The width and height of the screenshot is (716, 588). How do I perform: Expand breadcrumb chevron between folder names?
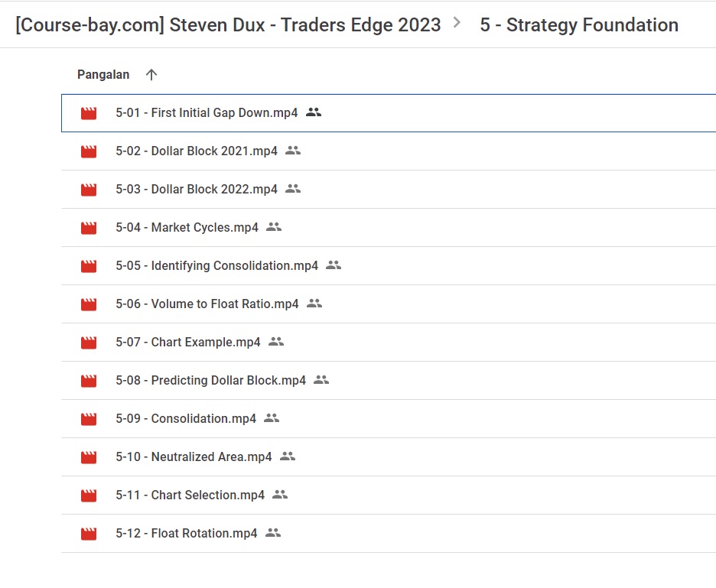coord(457,22)
